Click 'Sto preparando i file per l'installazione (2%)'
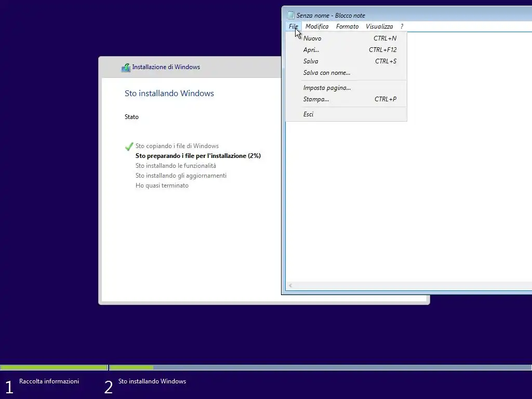 tap(198, 156)
